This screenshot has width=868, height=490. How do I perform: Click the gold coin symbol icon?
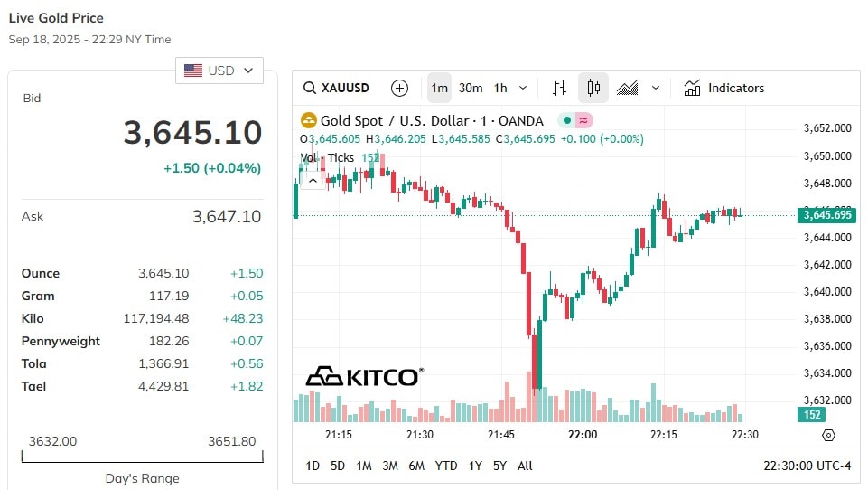coord(308,120)
